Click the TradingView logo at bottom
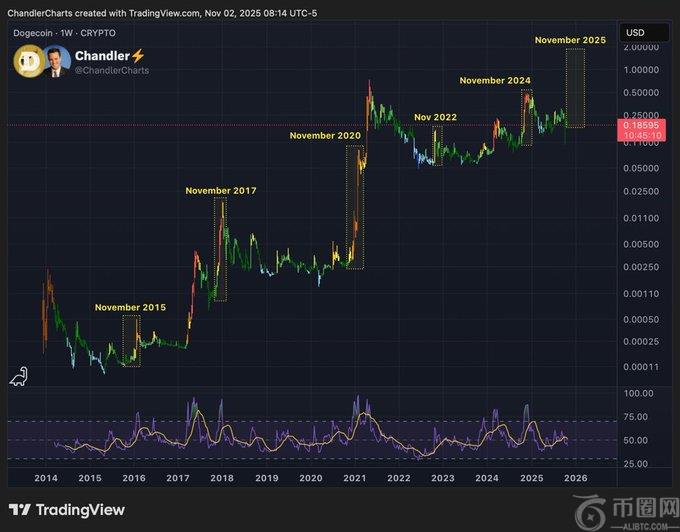The height and width of the screenshot is (532, 680). [67, 510]
